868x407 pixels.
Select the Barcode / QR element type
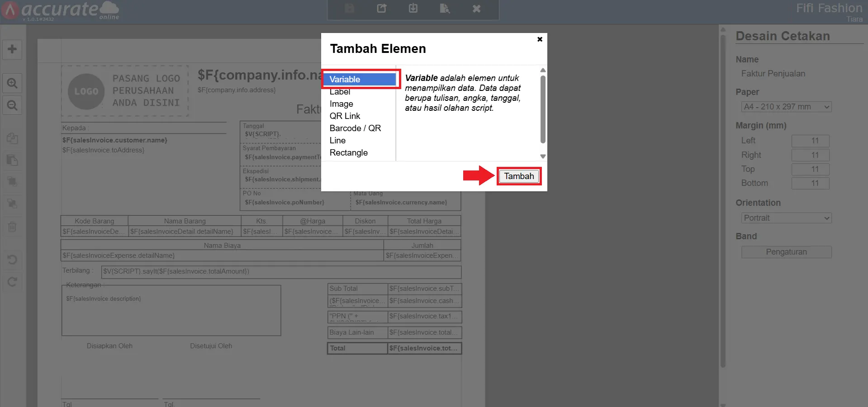[355, 128]
